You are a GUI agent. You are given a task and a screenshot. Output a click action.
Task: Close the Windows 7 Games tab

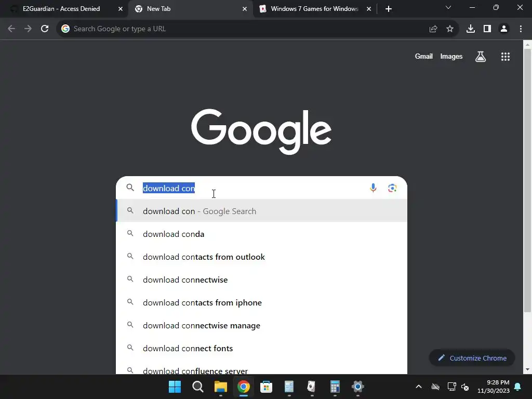pyautogui.click(x=369, y=9)
